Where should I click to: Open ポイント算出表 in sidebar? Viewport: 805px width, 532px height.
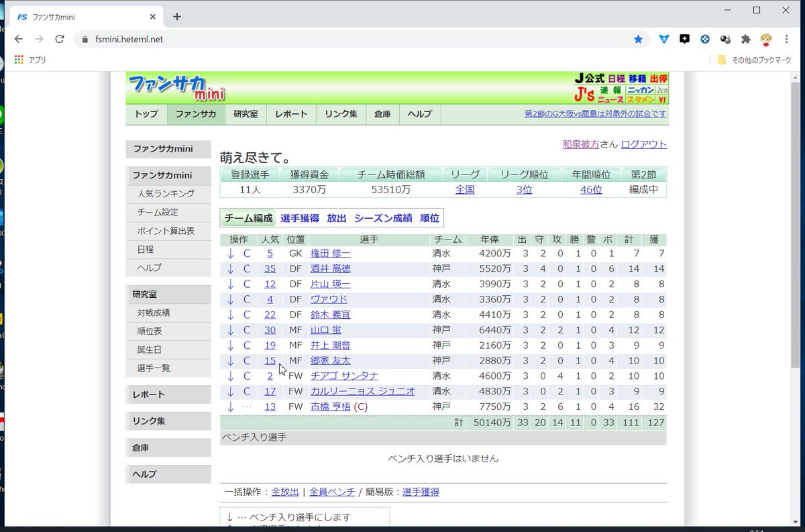[166, 231]
